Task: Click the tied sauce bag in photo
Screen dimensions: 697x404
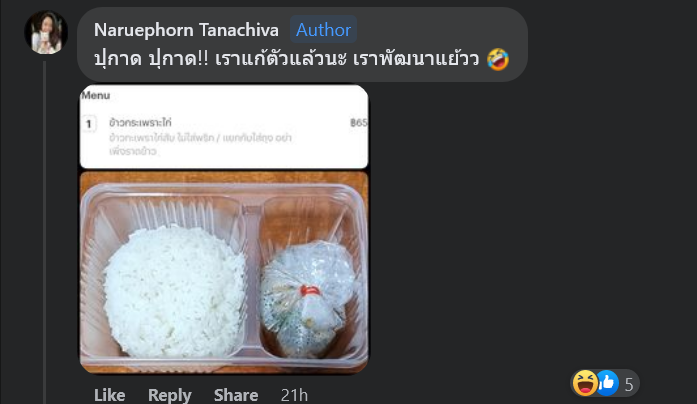Action: click(x=308, y=298)
